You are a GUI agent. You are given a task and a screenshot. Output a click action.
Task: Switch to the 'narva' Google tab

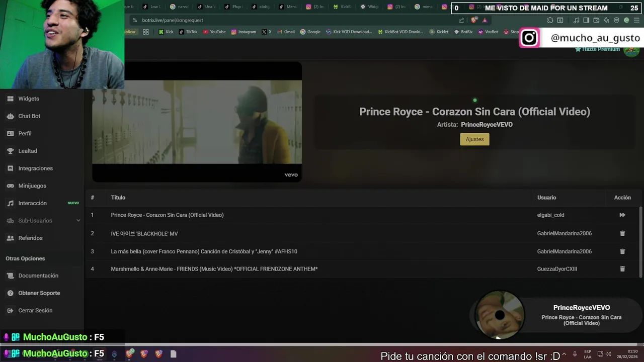(x=179, y=7)
